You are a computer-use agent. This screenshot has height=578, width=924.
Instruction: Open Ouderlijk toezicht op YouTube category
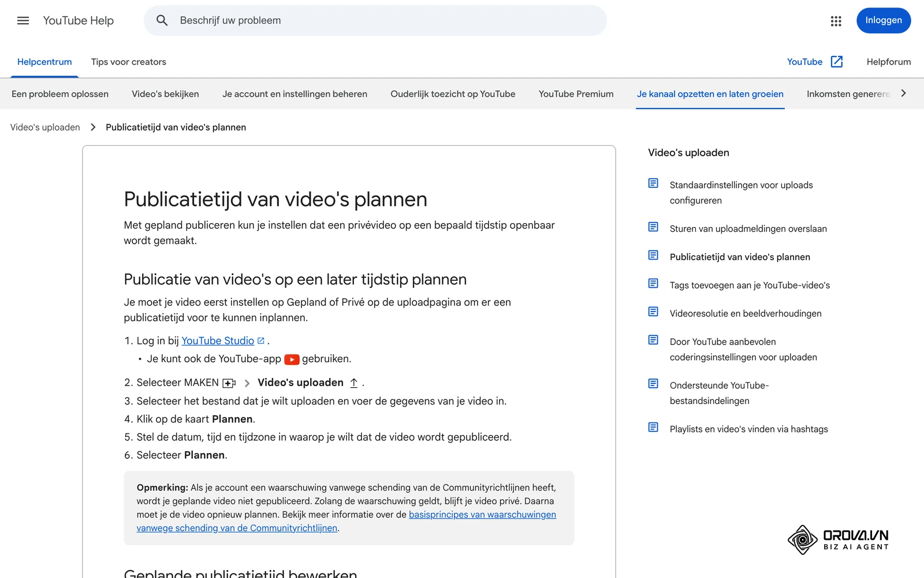pyautogui.click(x=453, y=94)
